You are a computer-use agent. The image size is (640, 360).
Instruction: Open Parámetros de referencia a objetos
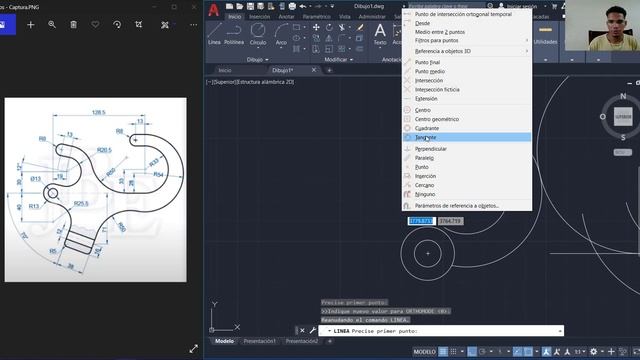467,205
